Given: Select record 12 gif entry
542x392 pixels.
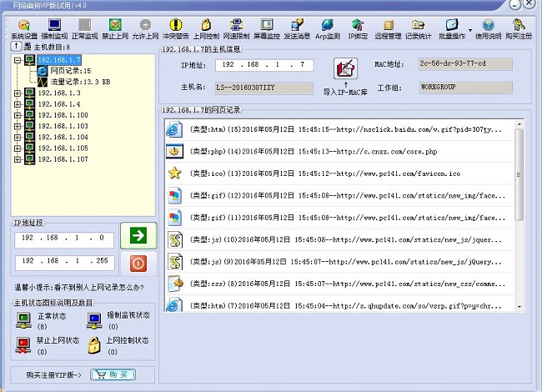Looking at the screenshot, I should click(x=339, y=196).
